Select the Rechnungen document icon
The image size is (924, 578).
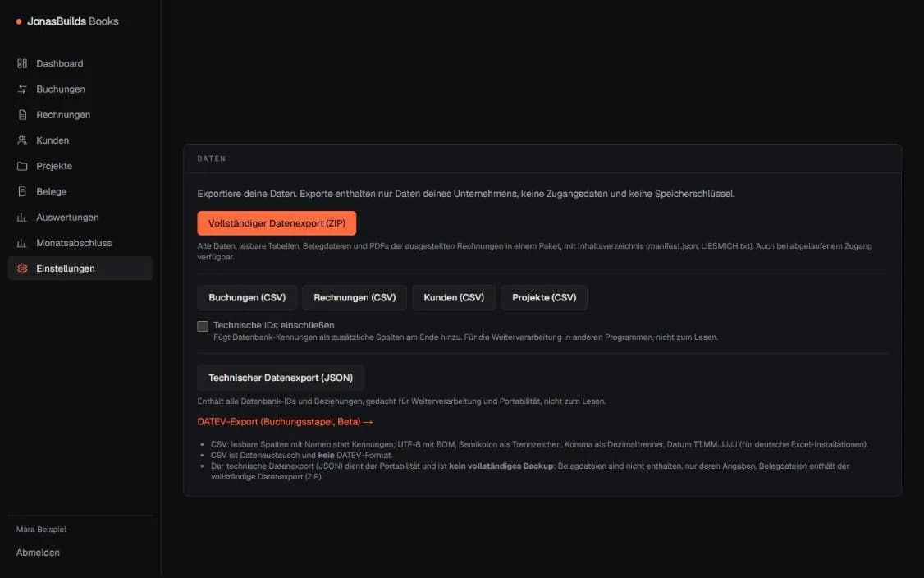pyautogui.click(x=22, y=114)
